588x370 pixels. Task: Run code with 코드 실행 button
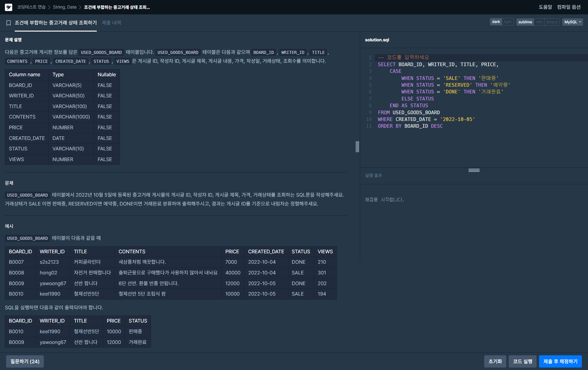coord(522,361)
